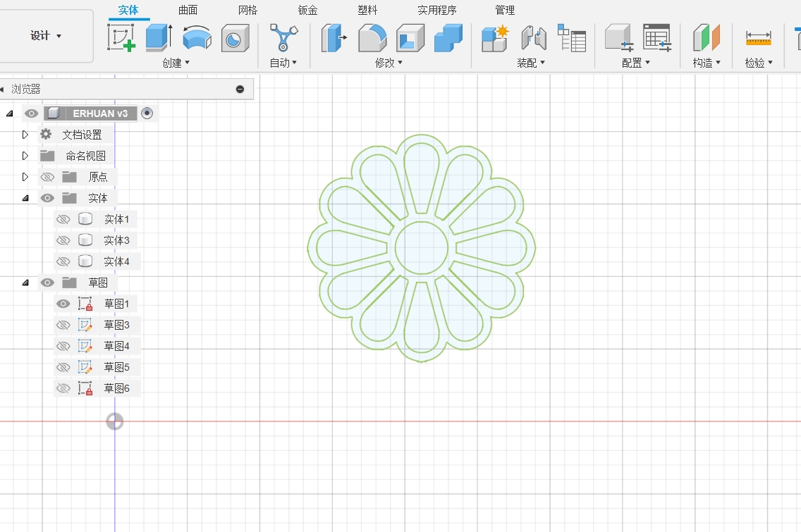The image size is (801, 532).
Task: Choose the Revolve tool
Action: [197, 37]
